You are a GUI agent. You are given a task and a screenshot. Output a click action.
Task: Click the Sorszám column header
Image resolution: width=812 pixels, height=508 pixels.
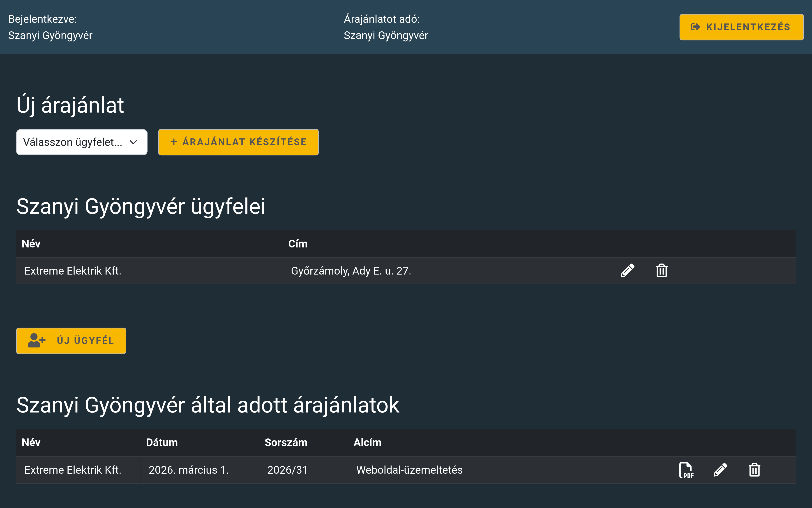[286, 443]
